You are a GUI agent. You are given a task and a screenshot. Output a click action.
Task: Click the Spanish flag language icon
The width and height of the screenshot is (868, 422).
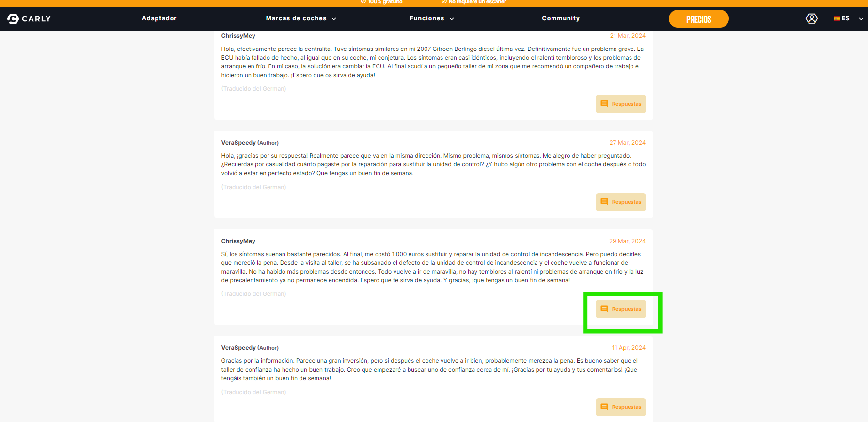[836, 18]
